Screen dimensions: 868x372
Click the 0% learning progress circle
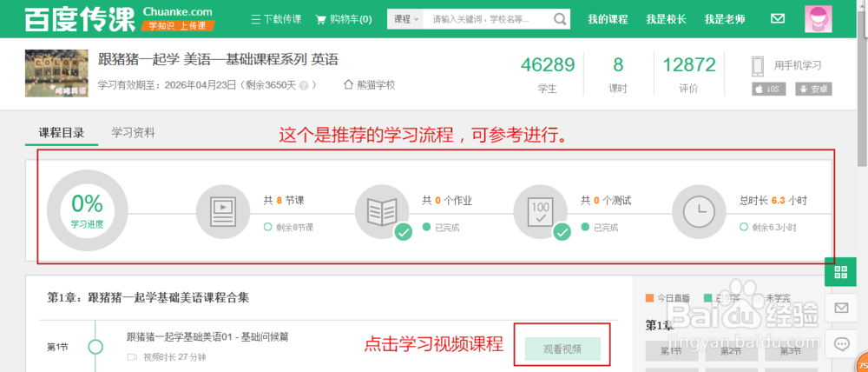coord(87,210)
